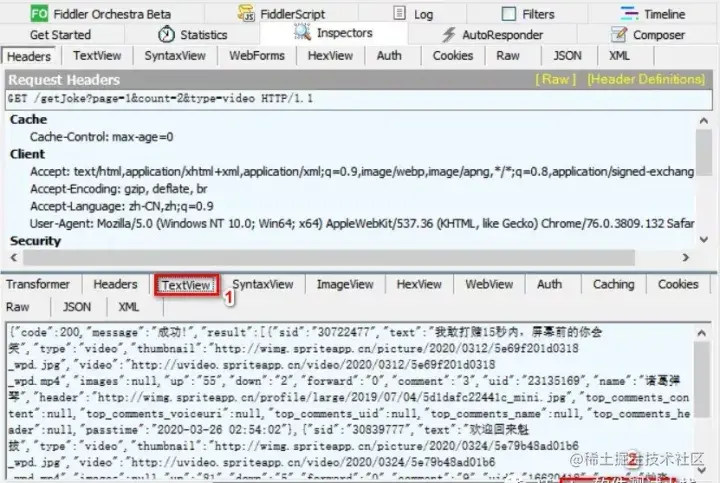Viewport: 720px width, 483px height.
Task: Select the request Auth inspector tab
Action: 389,56
